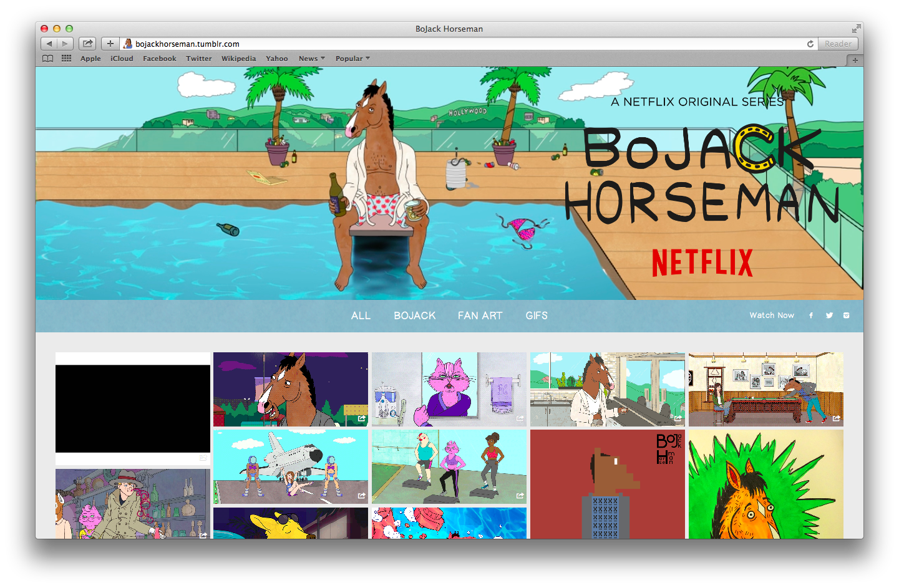Reload the page with the refresh arrow
Image resolution: width=899 pixels, height=588 pixels.
810,44
